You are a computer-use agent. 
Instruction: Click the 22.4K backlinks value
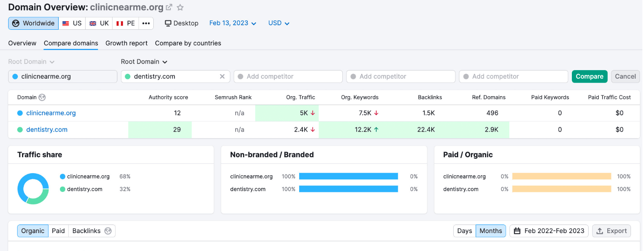(426, 130)
